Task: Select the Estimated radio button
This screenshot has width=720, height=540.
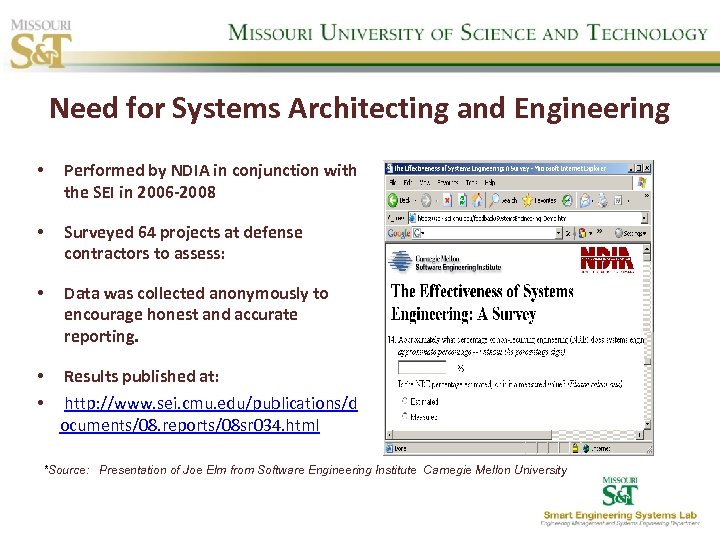Action: point(405,401)
